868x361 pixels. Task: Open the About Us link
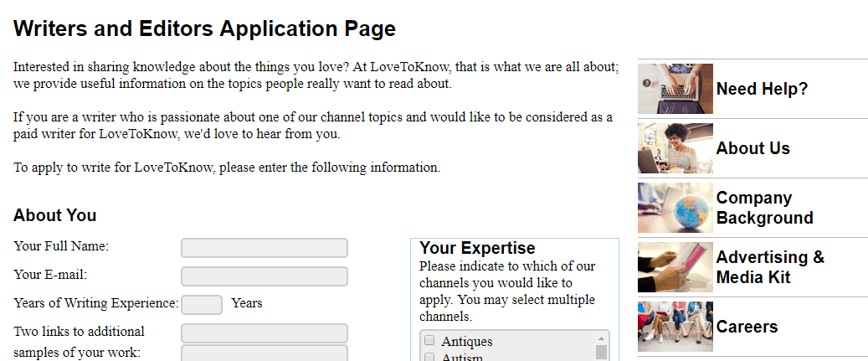point(752,147)
